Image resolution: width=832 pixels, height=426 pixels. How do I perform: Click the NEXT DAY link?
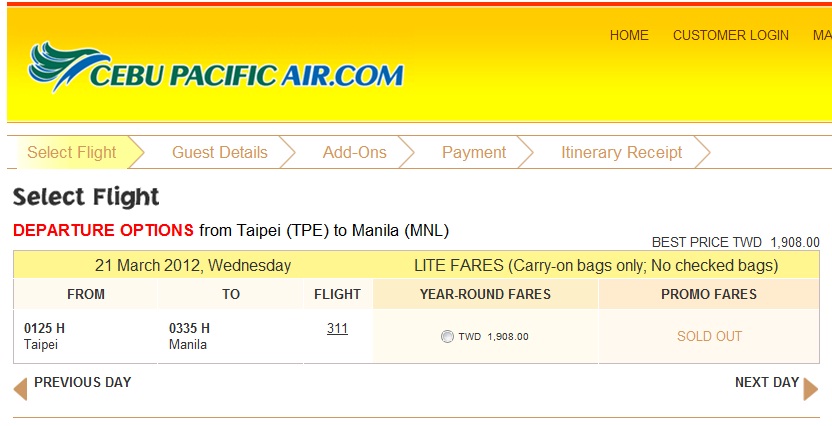[x=766, y=382]
